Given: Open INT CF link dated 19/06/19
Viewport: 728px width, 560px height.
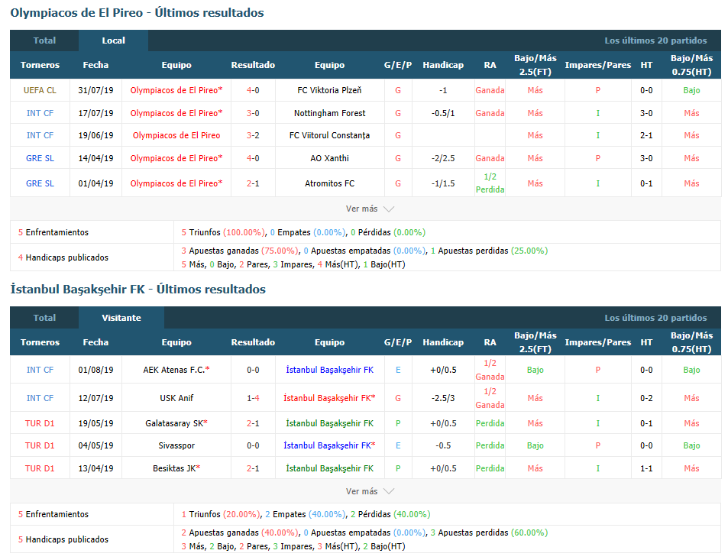Looking at the screenshot, I should (x=40, y=135).
